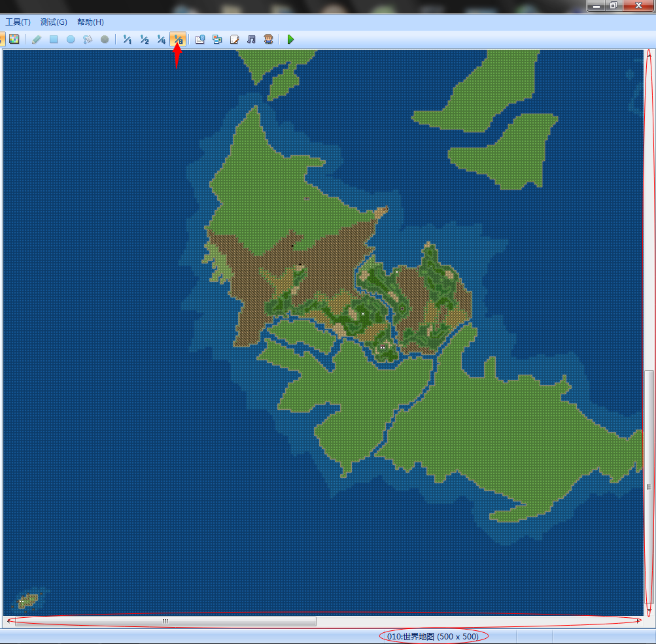Viewport: 656px width, 644px height.
Task: Open the Sound Test music icon
Action: 251,39
